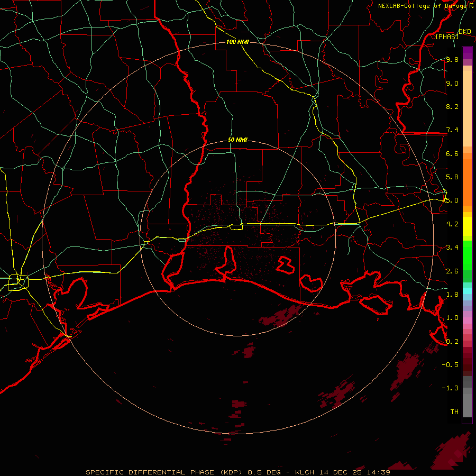Image resolution: width=476 pixels, height=476 pixels.
Task: Click the [PHAS] units label
Action: pyautogui.click(x=447, y=36)
